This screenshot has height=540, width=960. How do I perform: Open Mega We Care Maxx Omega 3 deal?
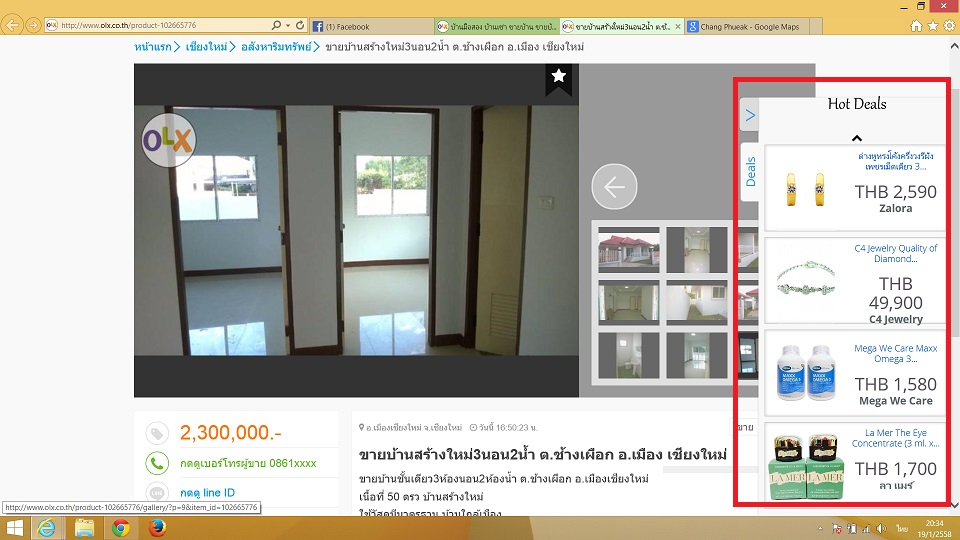[855, 373]
